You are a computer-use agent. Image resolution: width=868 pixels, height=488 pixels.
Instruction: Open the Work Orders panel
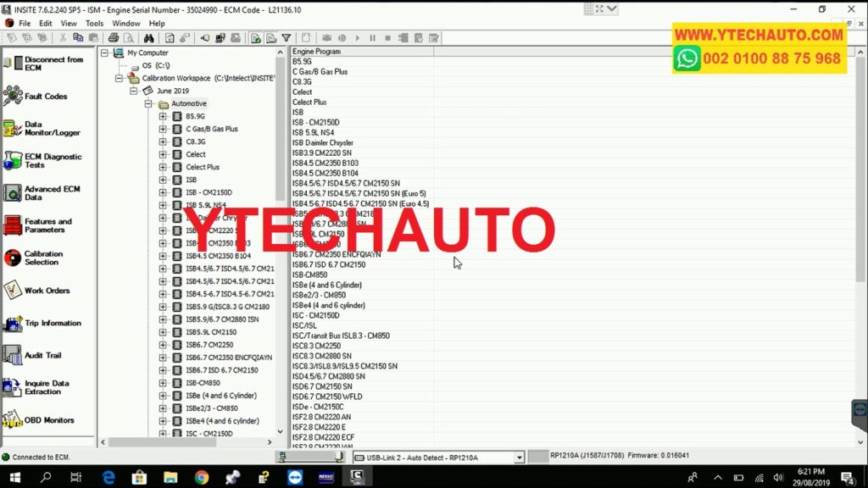pyautogui.click(x=12, y=289)
